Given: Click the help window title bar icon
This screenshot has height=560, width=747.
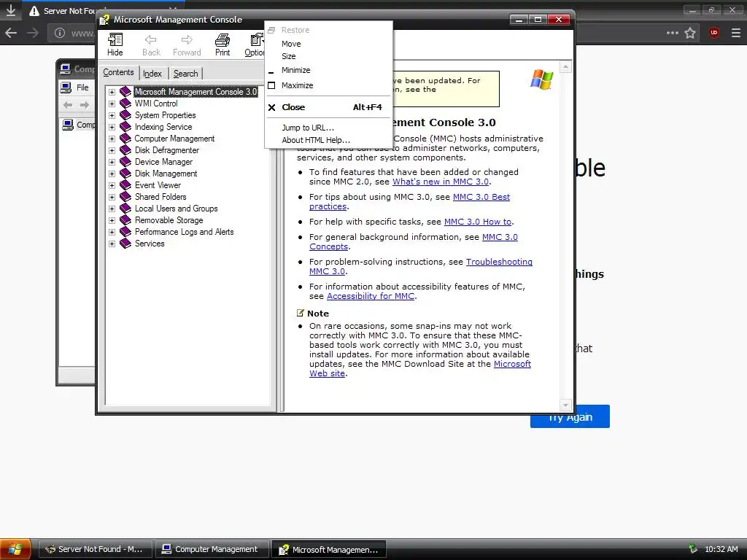Looking at the screenshot, I should coord(105,20).
